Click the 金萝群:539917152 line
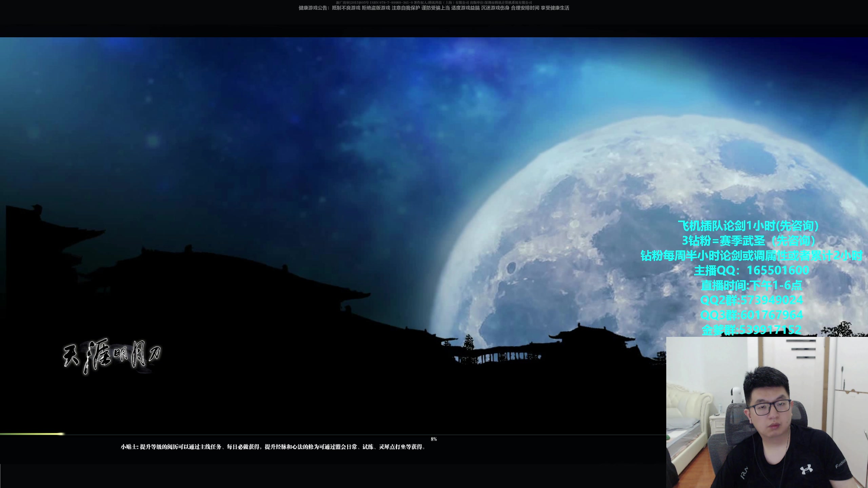 751,330
